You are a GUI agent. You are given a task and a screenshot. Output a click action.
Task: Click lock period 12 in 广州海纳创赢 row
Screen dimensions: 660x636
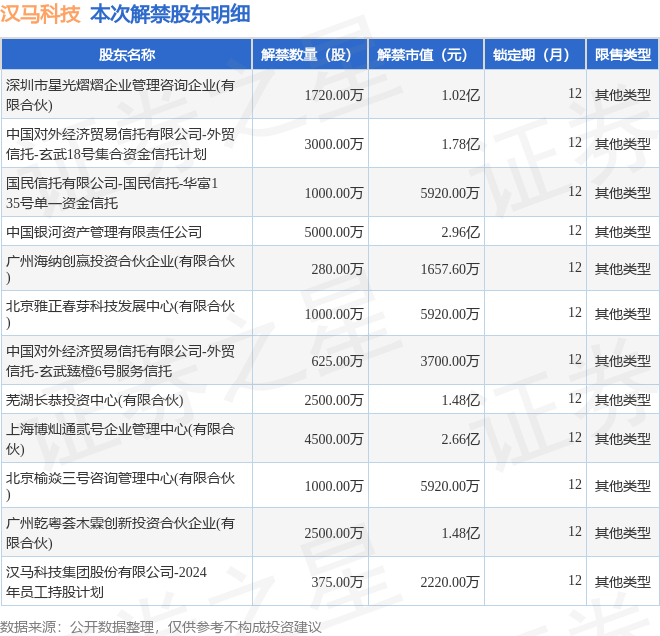[575, 267]
